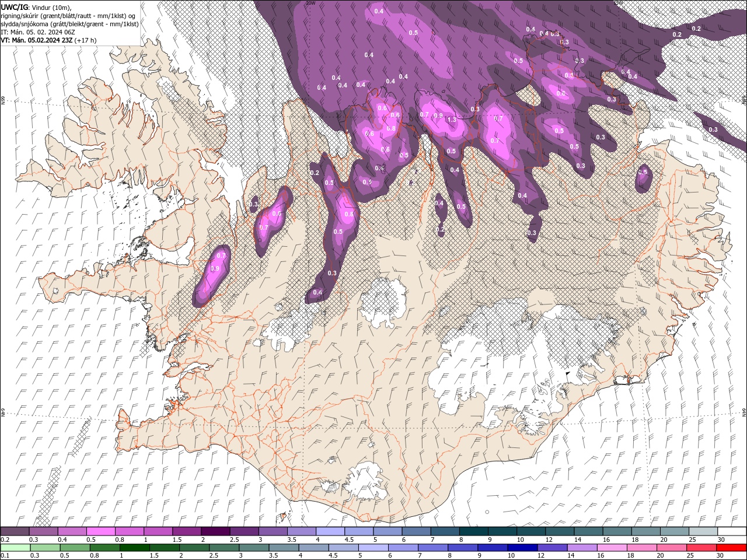Click the '30' label under the rain legend
Viewport: 747px width, 560px height.
720,555
